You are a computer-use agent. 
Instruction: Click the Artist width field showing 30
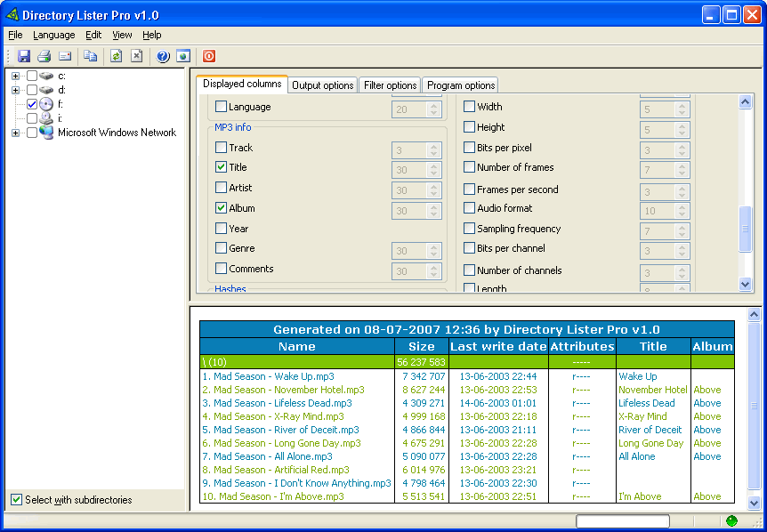tap(410, 190)
